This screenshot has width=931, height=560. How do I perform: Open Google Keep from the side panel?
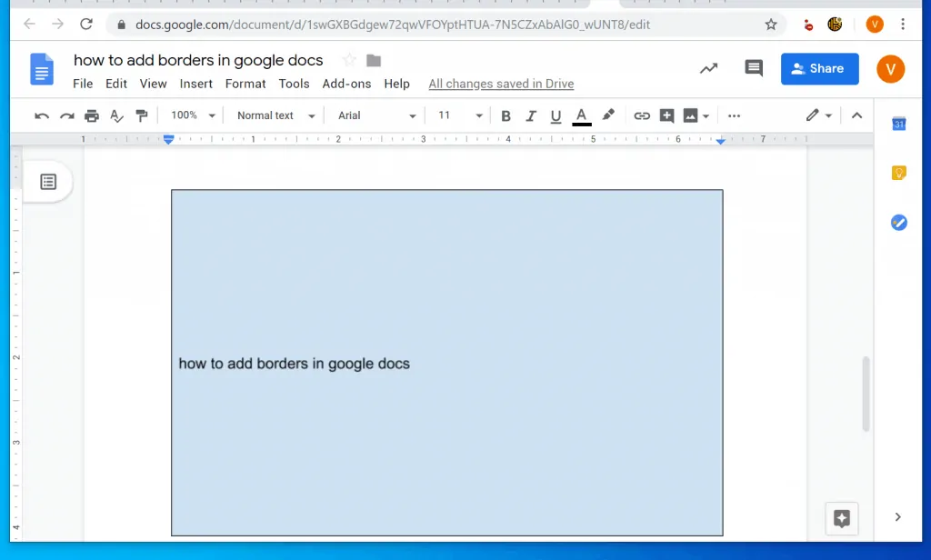[x=898, y=173]
